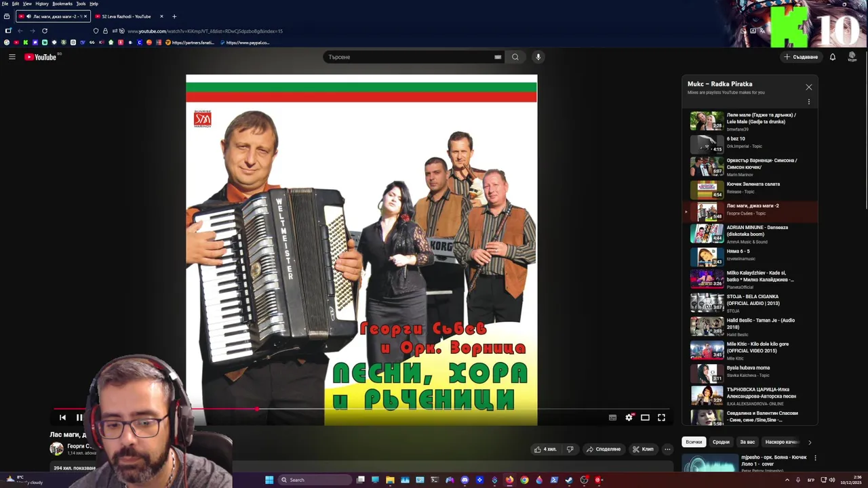Skip to previous video in playlist
The height and width of the screenshot is (488, 868).
(x=62, y=418)
